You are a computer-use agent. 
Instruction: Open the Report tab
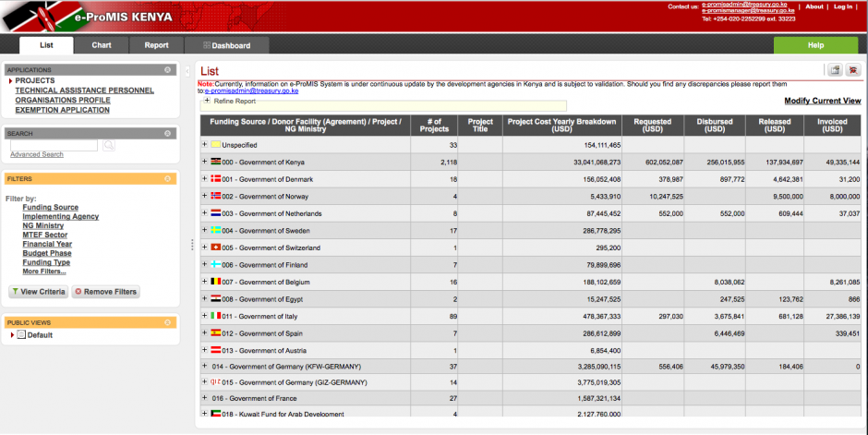[x=157, y=45]
